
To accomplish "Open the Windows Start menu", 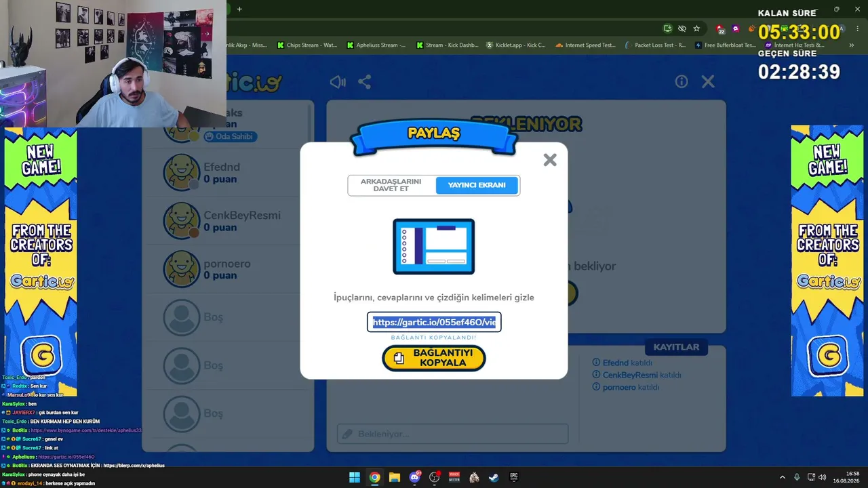I will tap(355, 477).
